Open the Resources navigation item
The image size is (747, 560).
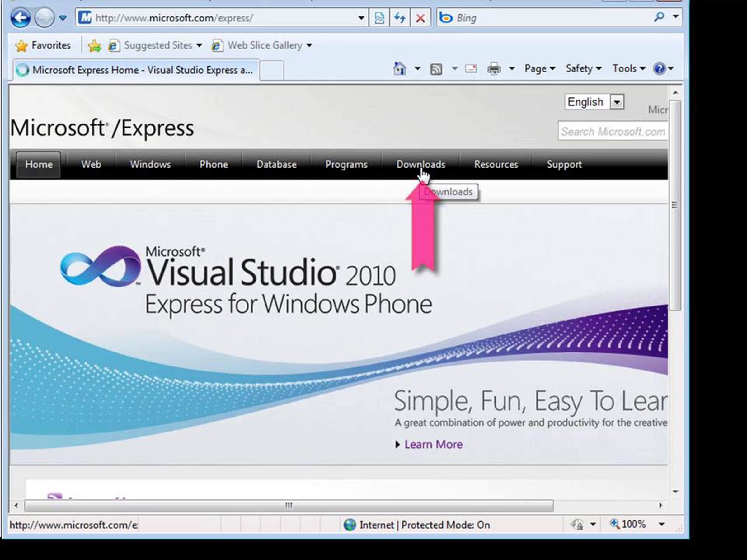496,164
